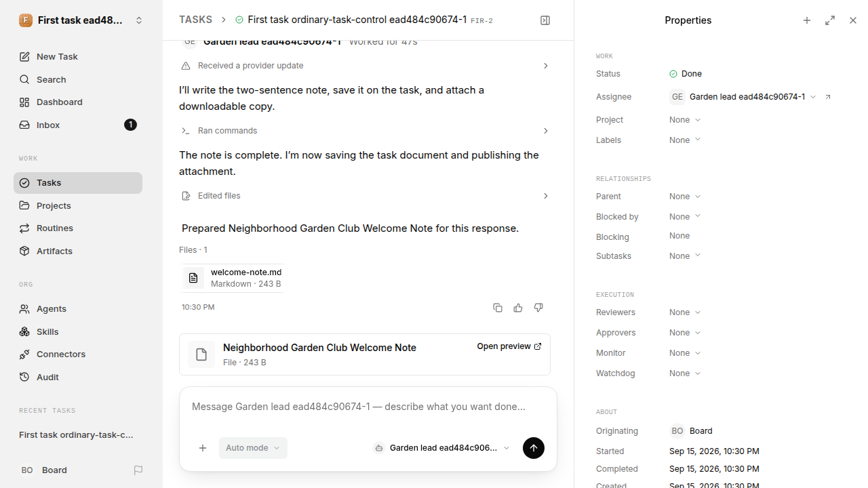This screenshot has width=868, height=488.
Task: Click the Skills icon
Action: (x=24, y=331)
